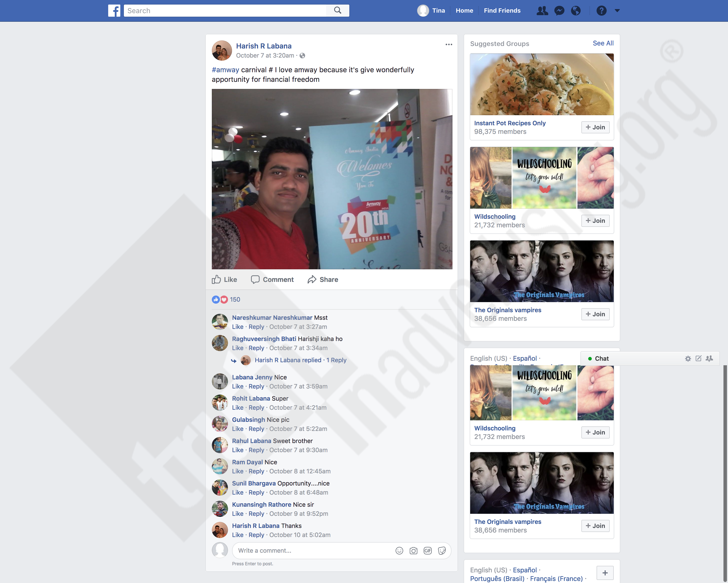
Task: Open the reactions count 150
Action: click(235, 299)
